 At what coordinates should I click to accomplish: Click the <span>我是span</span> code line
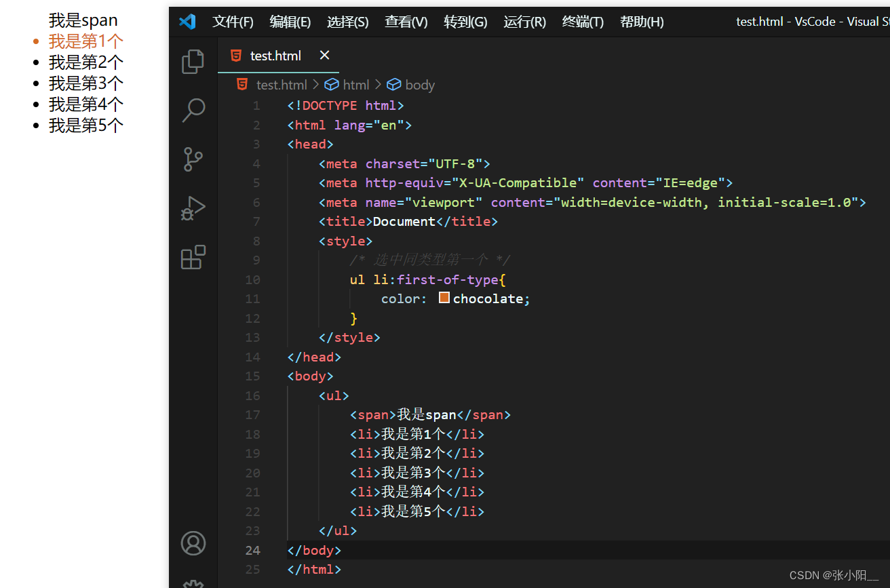(430, 414)
